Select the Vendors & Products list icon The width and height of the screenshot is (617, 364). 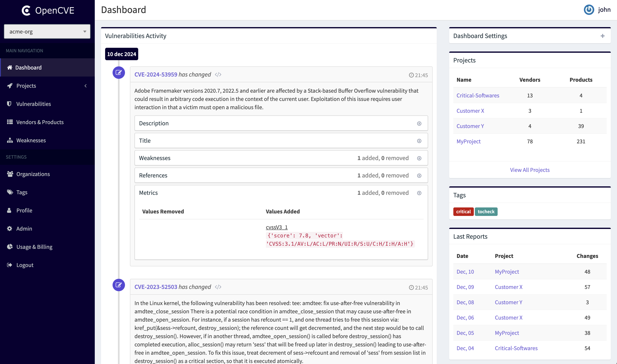(x=9, y=122)
